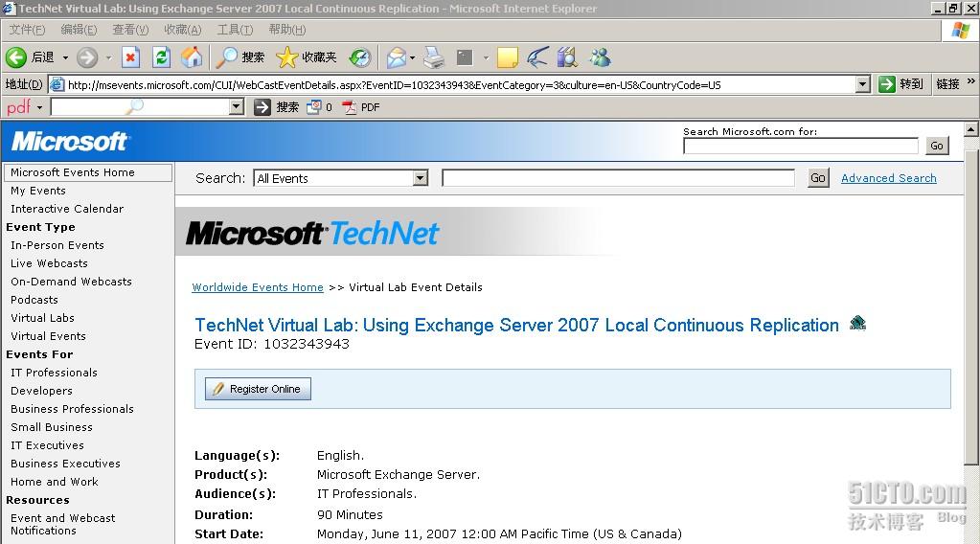Open Interactive Calendar in sidebar
Viewport: 980px width, 544px height.
[67, 209]
